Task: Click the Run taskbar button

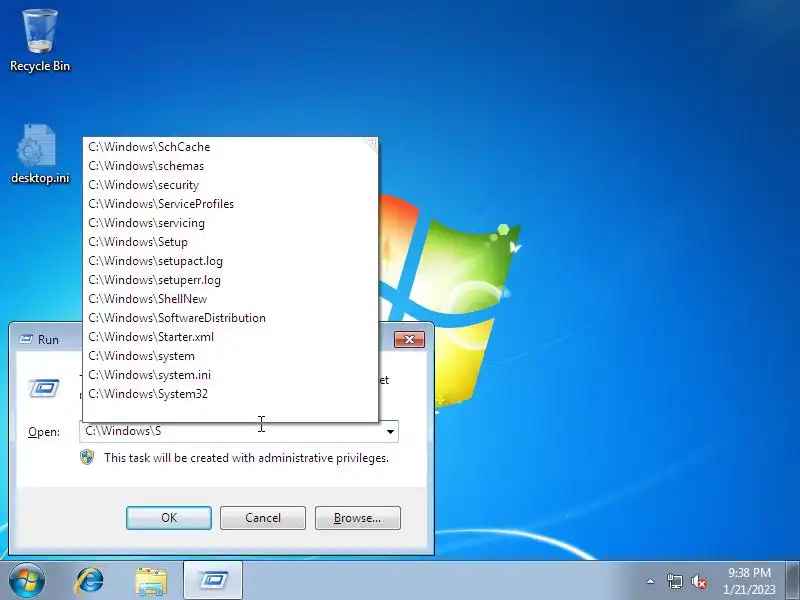Action: click(x=213, y=581)
